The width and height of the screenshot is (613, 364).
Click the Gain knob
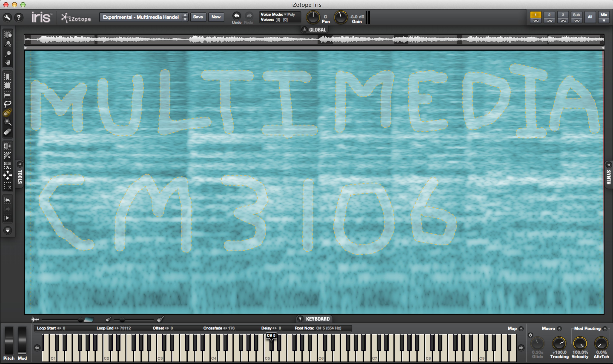(341, 17)
